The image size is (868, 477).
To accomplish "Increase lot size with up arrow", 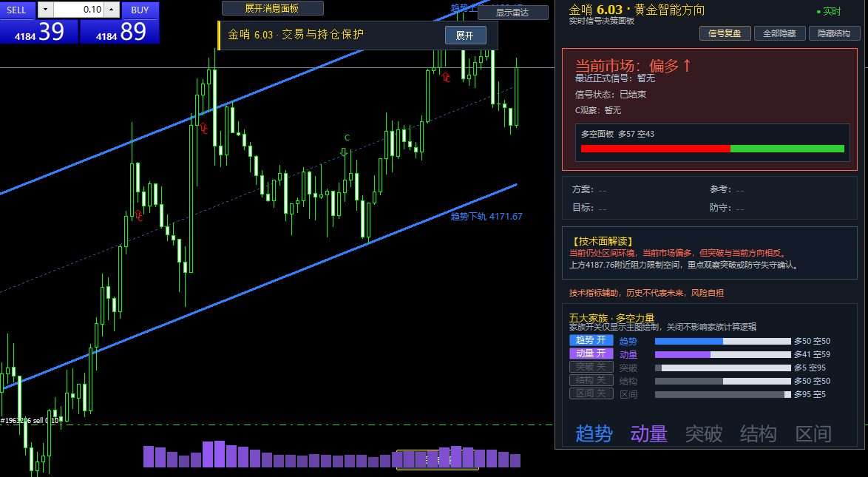I will click(x=112, y=10).
